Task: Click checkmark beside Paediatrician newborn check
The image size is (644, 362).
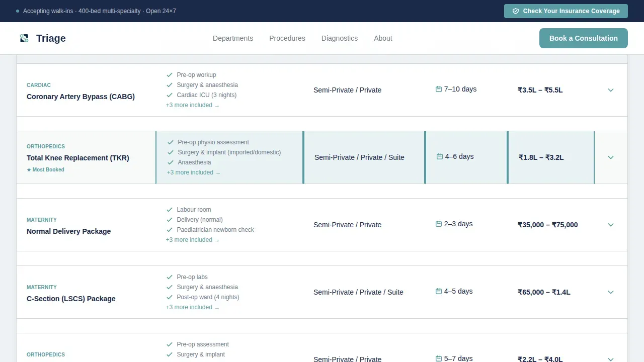Action: pos(170,230)
